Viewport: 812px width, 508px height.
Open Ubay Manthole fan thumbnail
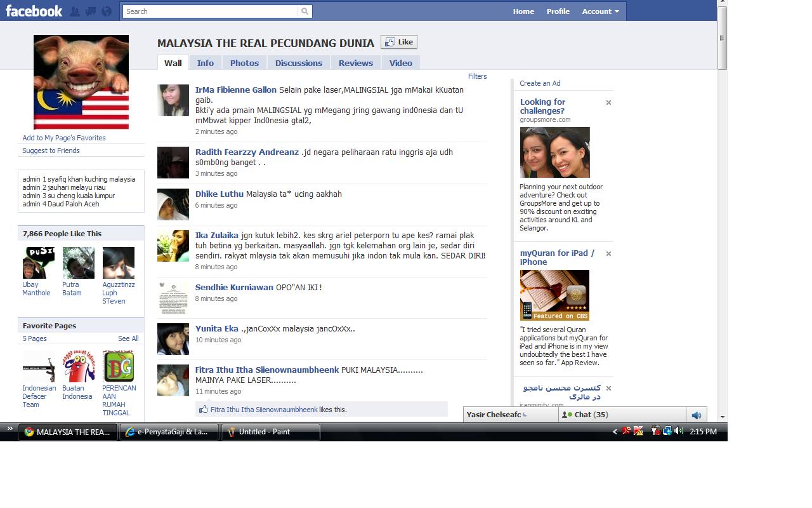point(38,263)
